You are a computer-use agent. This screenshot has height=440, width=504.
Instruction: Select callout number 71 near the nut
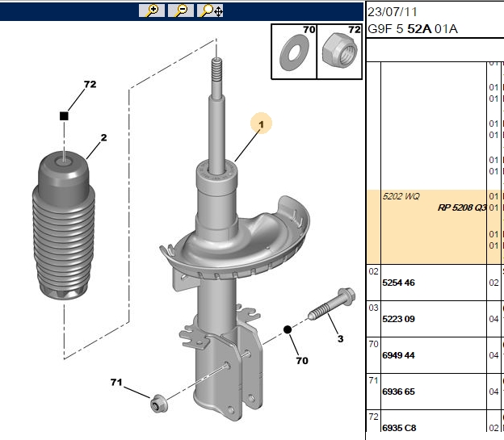tap(116, 382)
